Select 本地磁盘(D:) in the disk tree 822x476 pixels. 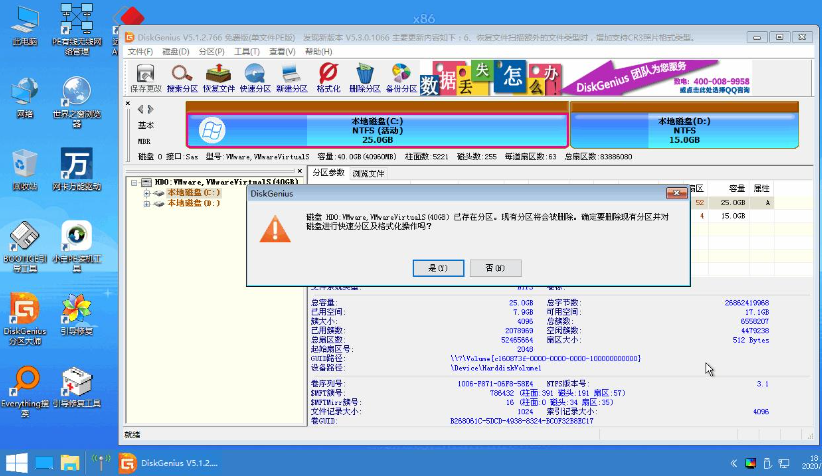click(193, 203)
